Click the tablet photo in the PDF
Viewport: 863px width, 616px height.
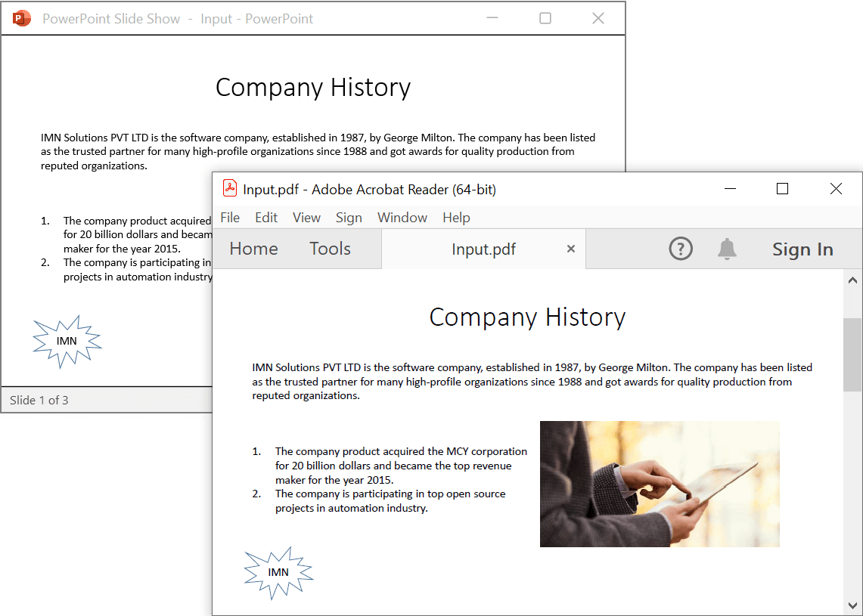(660, 484)
